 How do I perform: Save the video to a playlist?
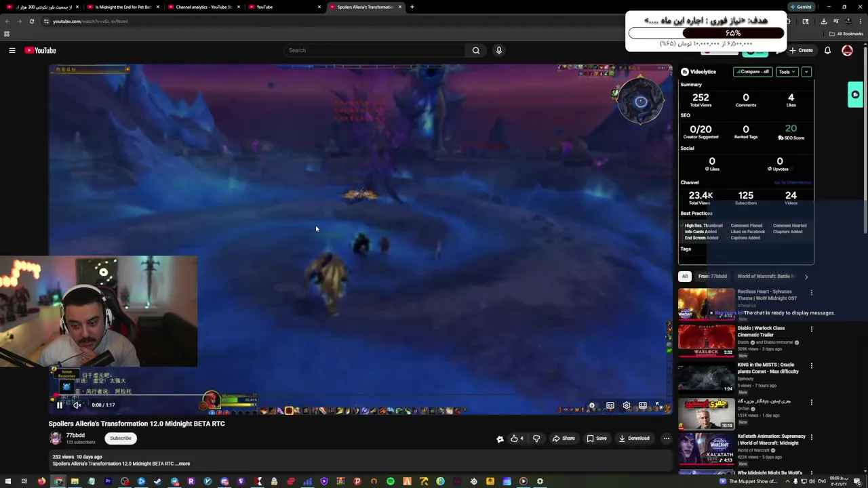point(597,439)
